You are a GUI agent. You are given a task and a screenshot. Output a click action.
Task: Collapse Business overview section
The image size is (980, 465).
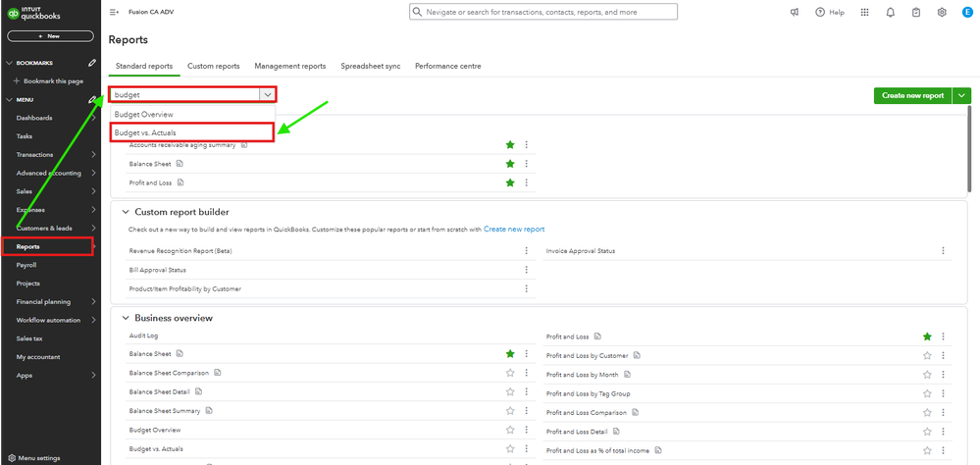[x=126, y=318]
